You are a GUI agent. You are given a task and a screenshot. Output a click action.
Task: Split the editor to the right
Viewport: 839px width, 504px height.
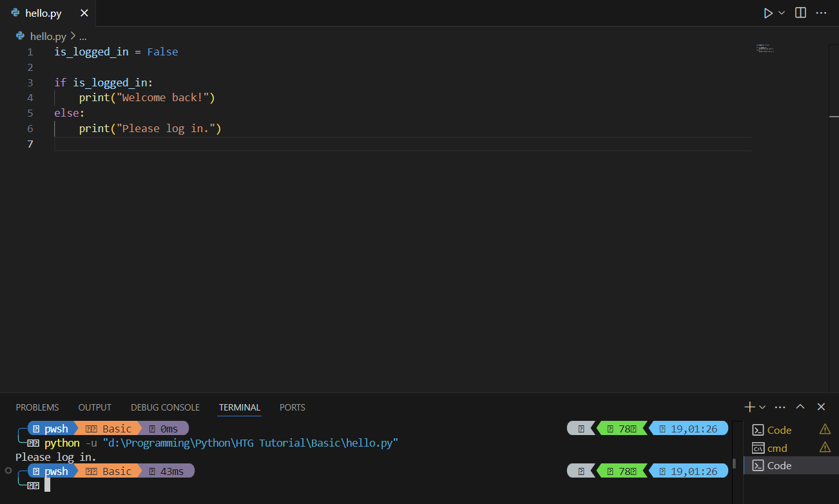coord(800,13)
